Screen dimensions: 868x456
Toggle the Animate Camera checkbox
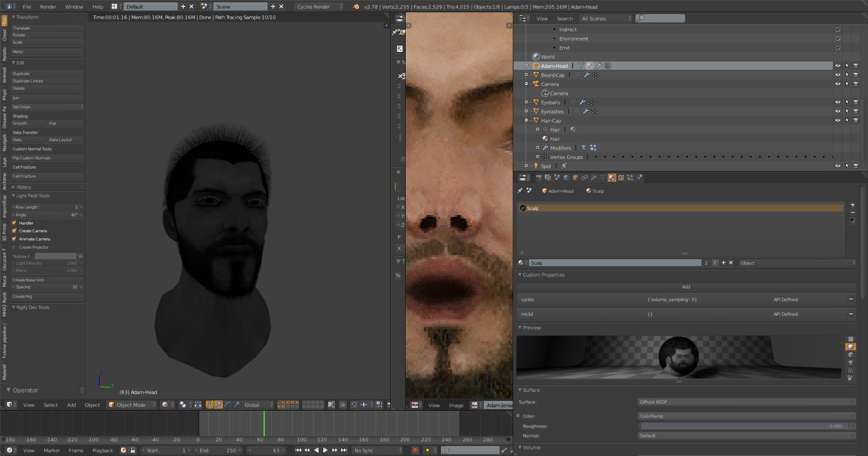tap(14, 239)
